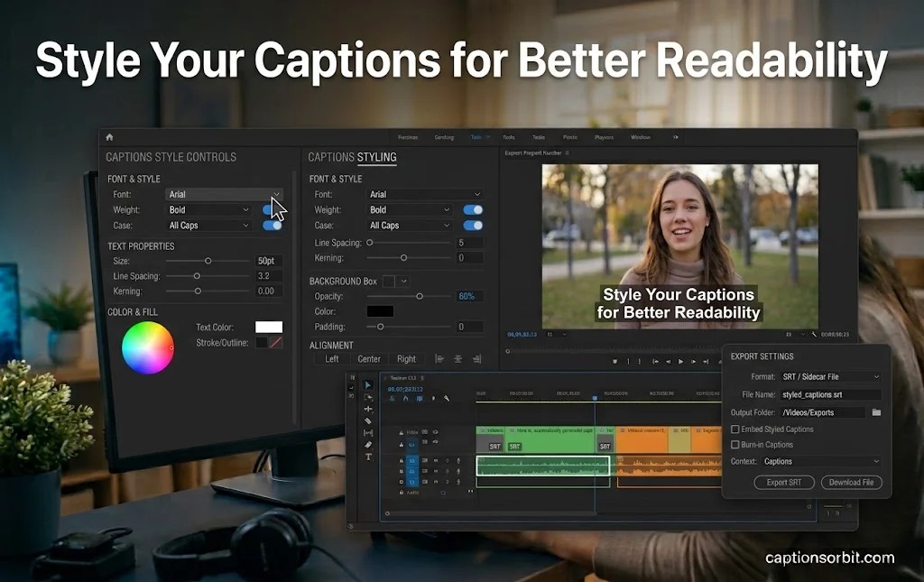The width and height of the screenshot is (924, 582).
Task: Click the black Color swatch under Opacity
Action: tap(380, 311)
